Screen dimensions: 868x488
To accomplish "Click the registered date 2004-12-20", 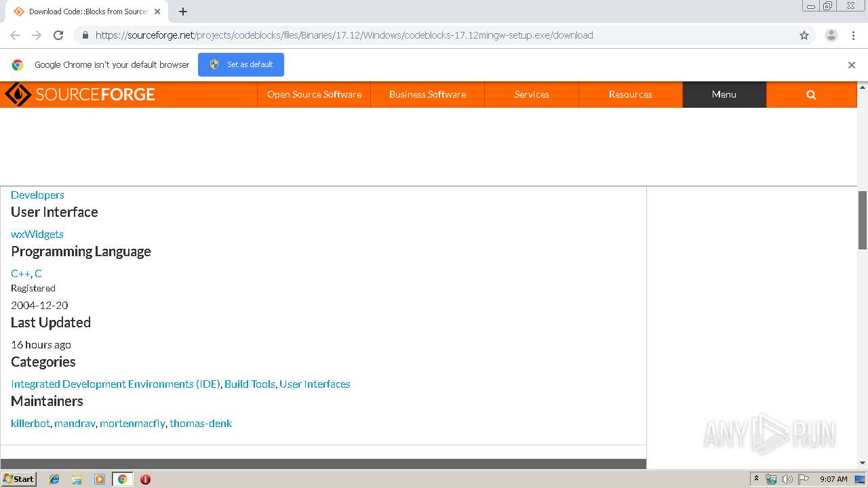I will pyautogui.click(x=39, y=305).
